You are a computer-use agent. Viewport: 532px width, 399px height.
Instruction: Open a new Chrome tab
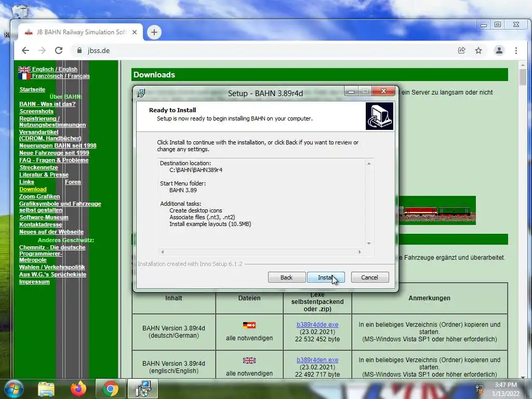tap(154, 32)
